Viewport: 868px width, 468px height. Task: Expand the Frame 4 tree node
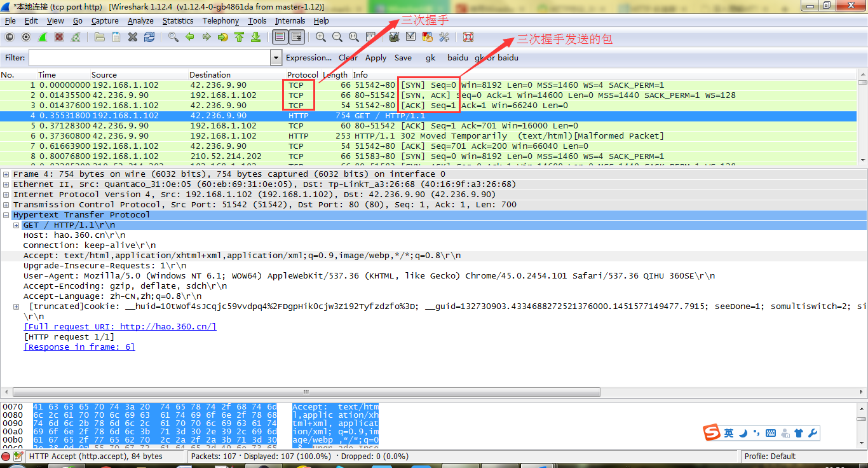tap(6, 174)
